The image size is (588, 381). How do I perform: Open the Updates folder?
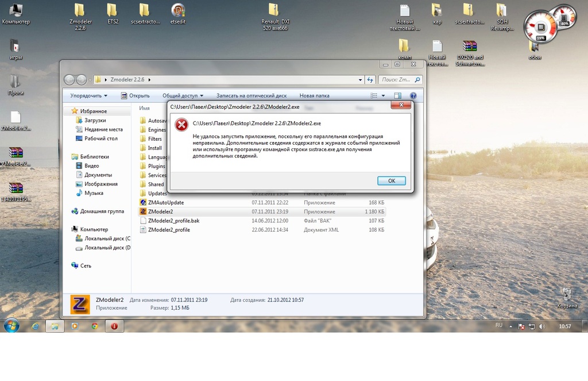pos(157,194)
